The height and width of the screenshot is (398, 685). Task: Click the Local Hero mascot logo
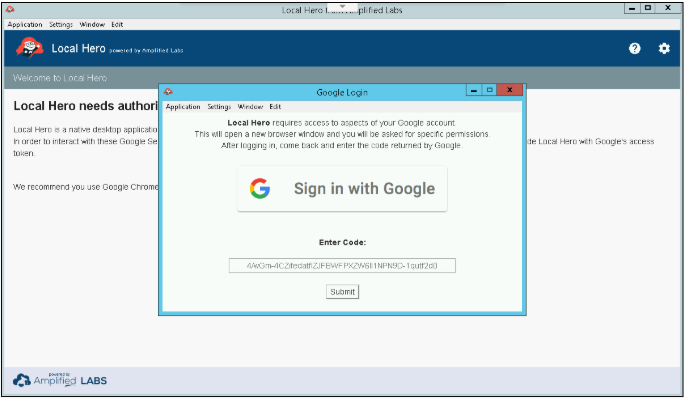pos(29,48)
